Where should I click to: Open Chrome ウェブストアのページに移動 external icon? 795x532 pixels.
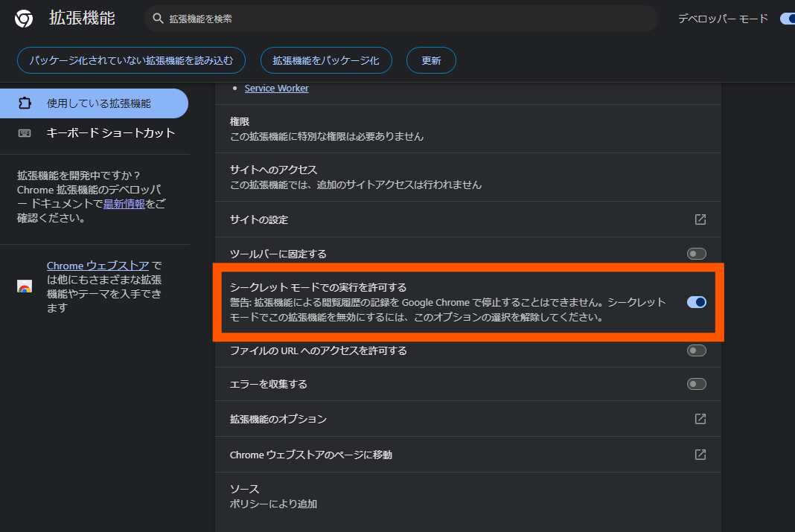point(700,454)
